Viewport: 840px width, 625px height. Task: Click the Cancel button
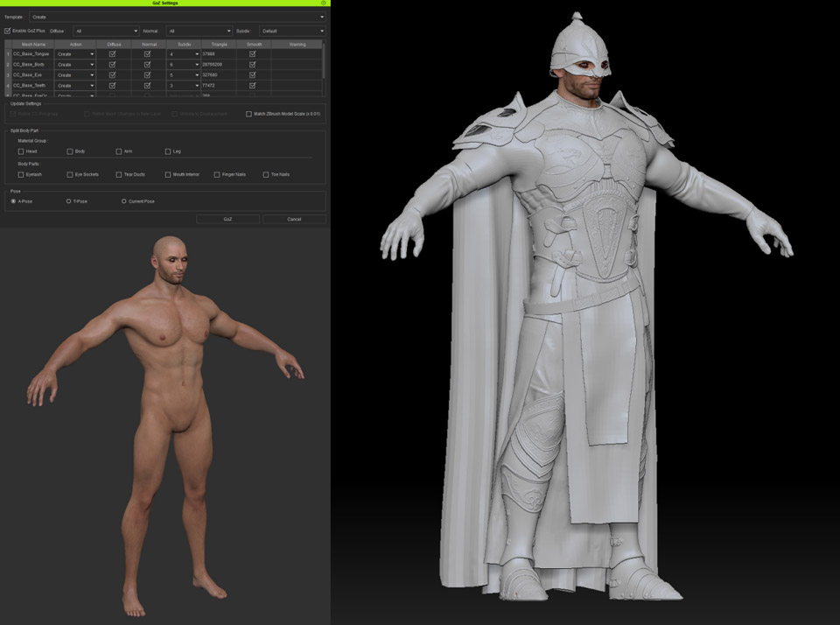293,218
